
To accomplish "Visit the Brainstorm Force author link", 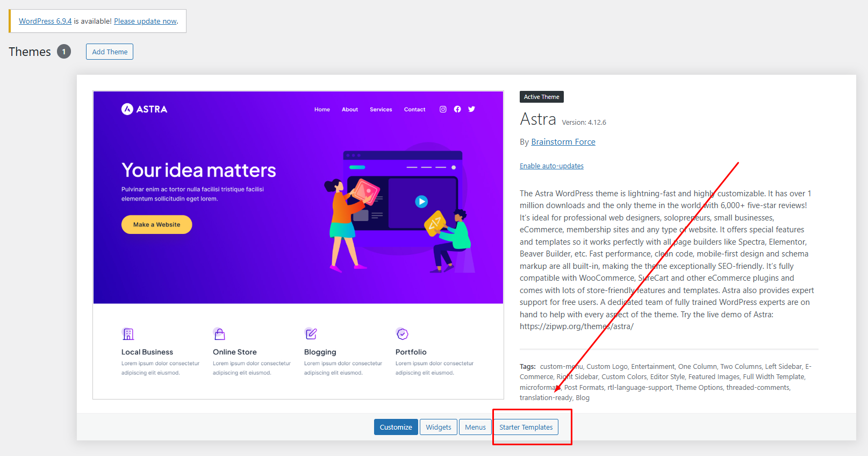I will pyautogui.click(x=563, y=142).
